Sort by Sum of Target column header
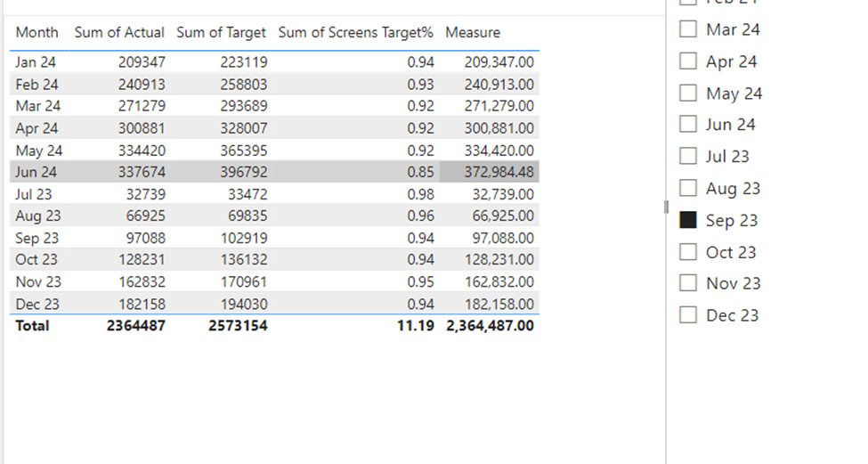 click(222, 33)
